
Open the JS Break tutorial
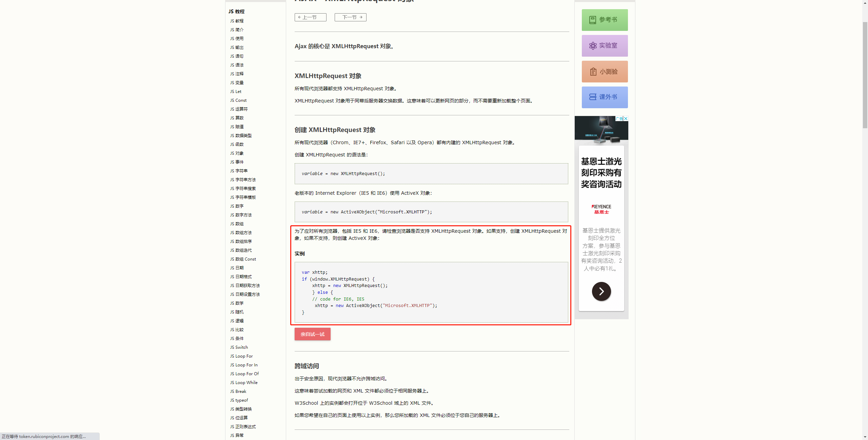(238, 391)
